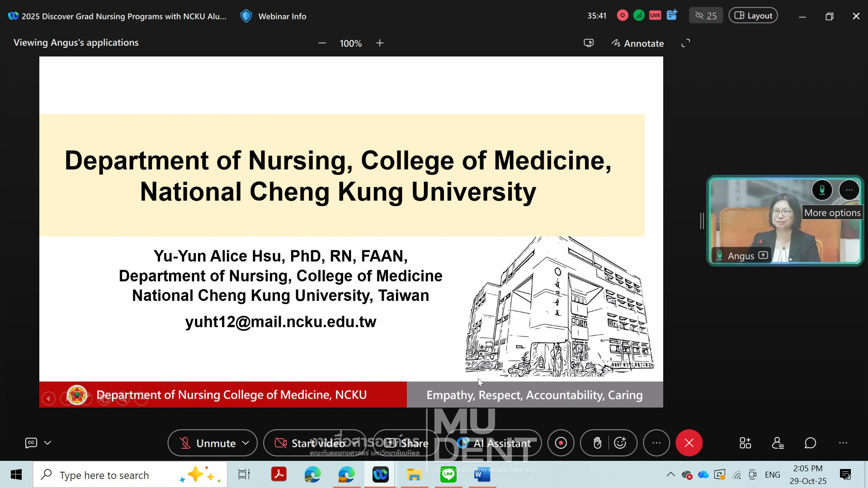
Task: Unmute the microphone
Action: point(208,443)
